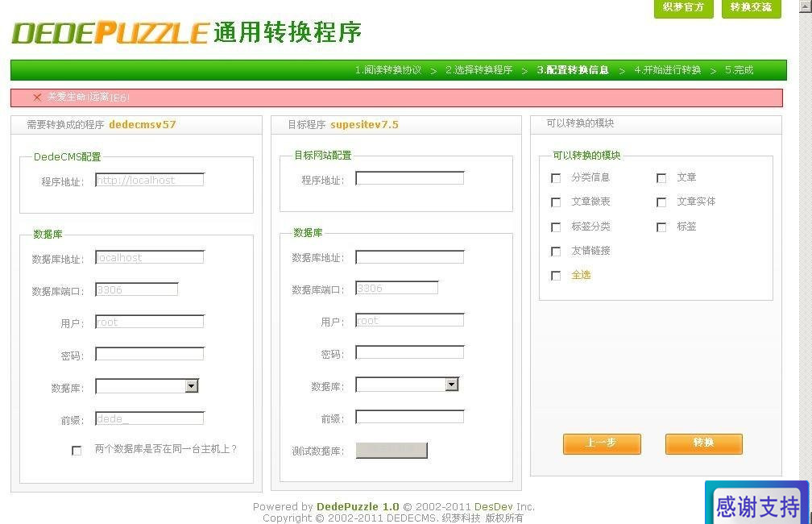The width and height of the screenshot is (812, 524).
Task: Click the red X icon in the warning banner
Action: (37, 97)
